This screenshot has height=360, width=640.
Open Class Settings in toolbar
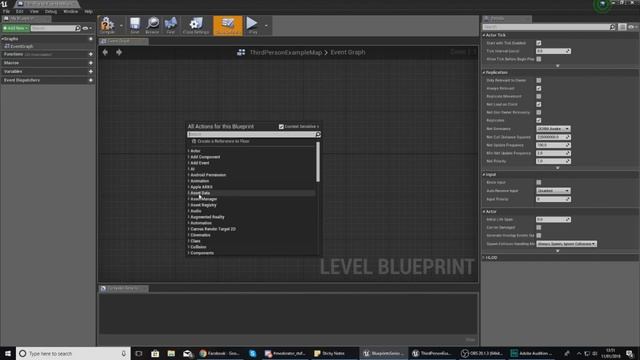point(196,25)
